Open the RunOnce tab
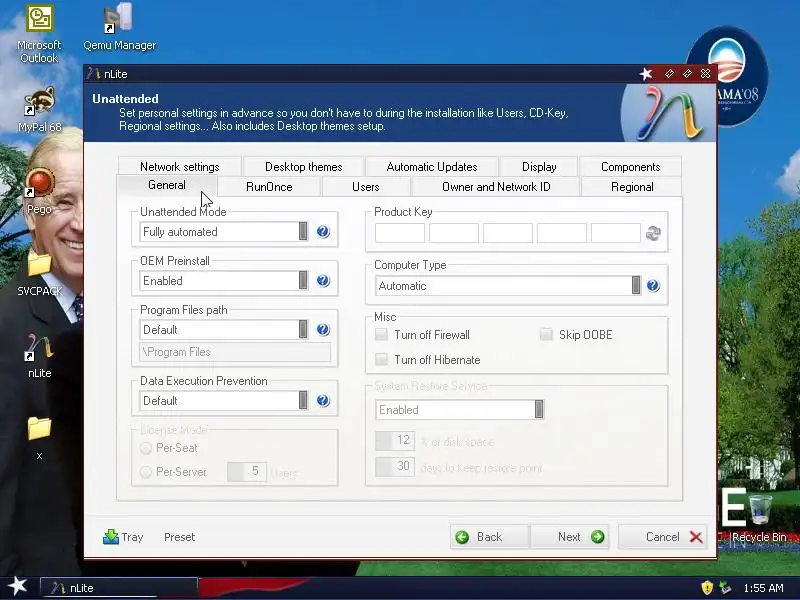 click(x=269, y=187)
